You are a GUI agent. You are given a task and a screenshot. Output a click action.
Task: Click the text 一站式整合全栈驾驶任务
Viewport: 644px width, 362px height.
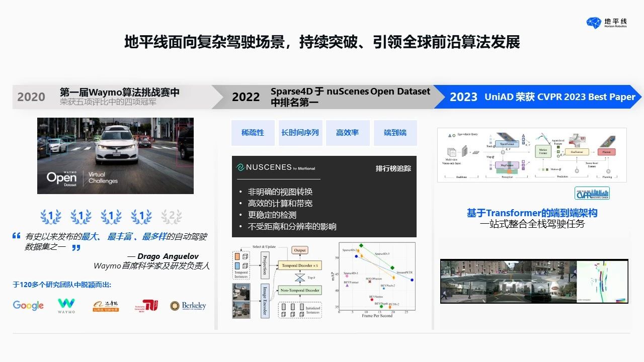pos(532,224)
